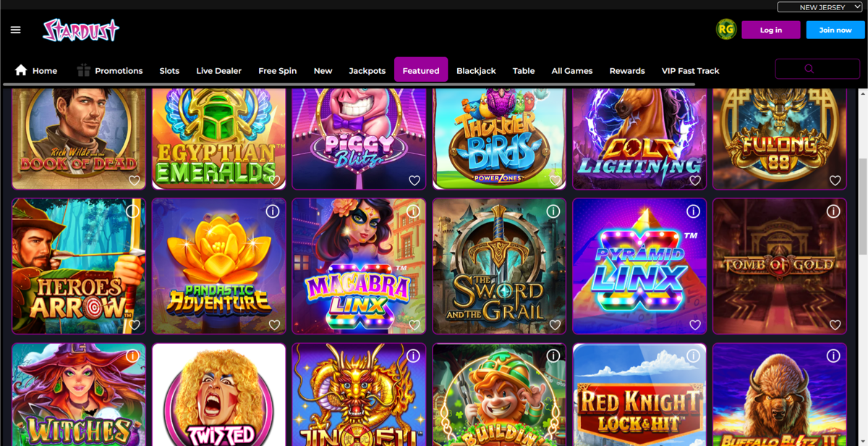Expand the New Jersey state dropdown
Viewport: 868px width, 446px height.
tap(820, 7)
